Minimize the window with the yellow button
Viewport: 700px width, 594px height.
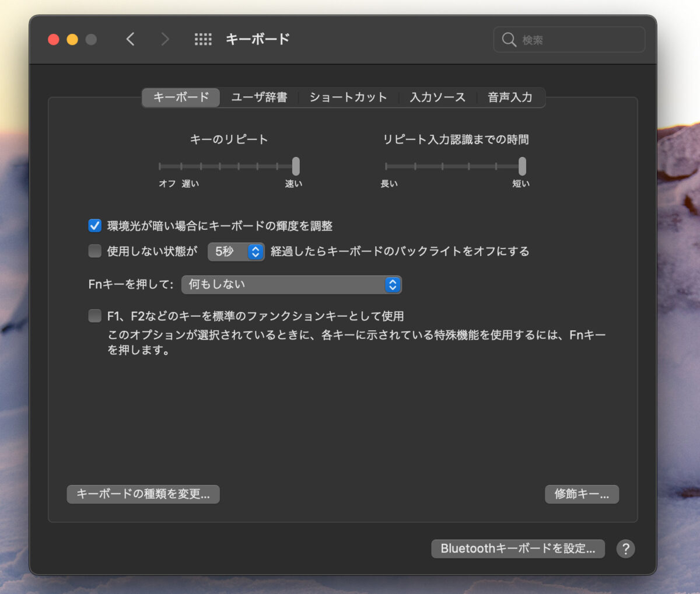[x=72, y=40]
